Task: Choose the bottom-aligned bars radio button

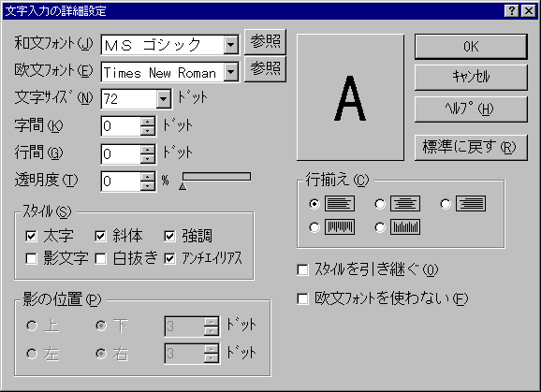Action: pyautogui.click(x=380, y=227)
